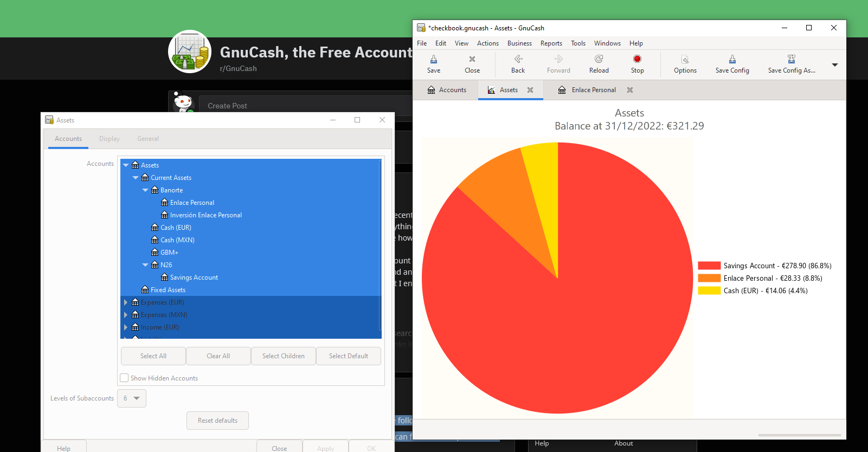Toggle Show Hidden Accounts checkbox
This screenshot has width=868, height=452.
click(124, 378)
